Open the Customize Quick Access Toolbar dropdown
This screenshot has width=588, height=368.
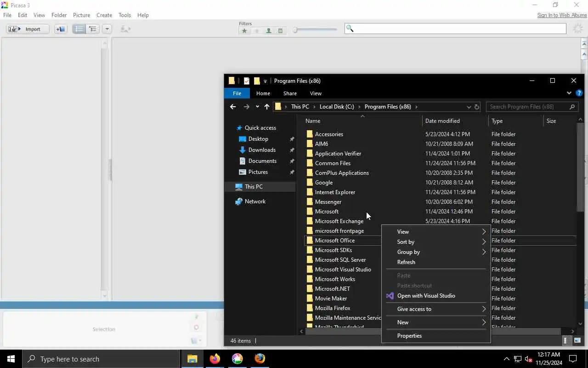[265, 81]
